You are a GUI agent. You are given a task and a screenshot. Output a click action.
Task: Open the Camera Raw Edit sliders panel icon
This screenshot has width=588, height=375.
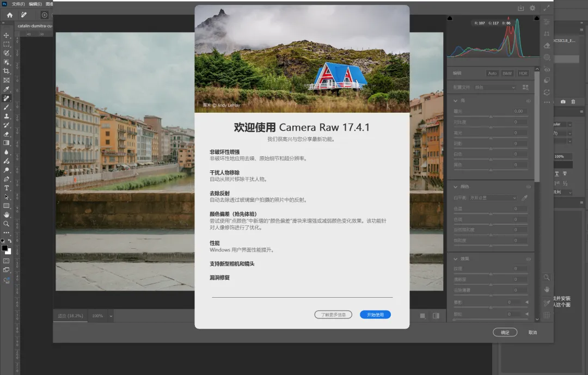(547, 22)
